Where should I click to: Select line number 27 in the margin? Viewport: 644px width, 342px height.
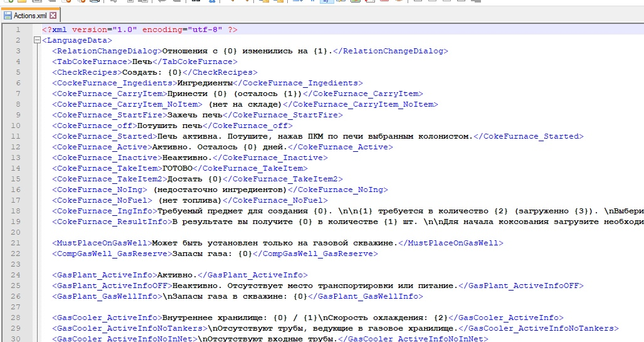click(x=15, y=307)
